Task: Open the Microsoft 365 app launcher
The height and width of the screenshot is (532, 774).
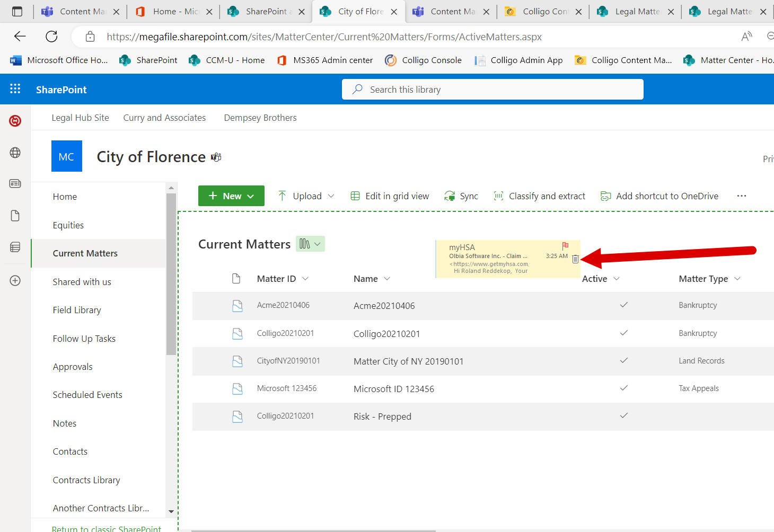Action: (x=14, y=88)
